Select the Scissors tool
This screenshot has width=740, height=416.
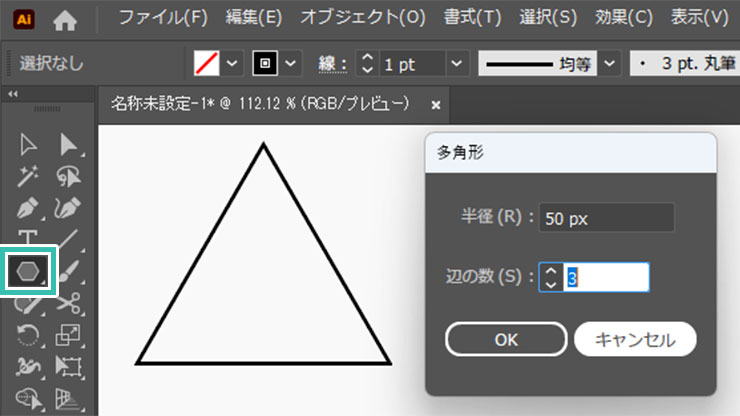[x=68, y=303]
